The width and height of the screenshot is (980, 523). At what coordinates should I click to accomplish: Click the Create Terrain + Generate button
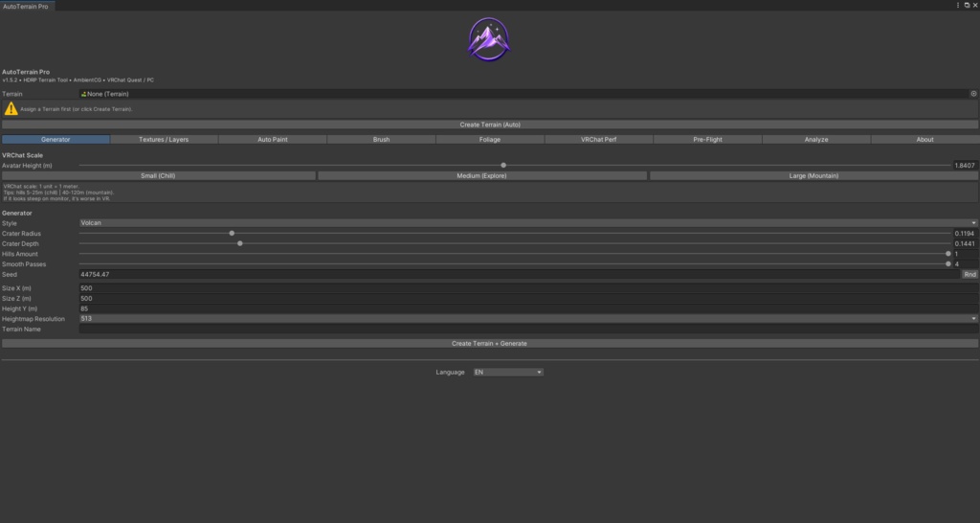pos(490,344)
